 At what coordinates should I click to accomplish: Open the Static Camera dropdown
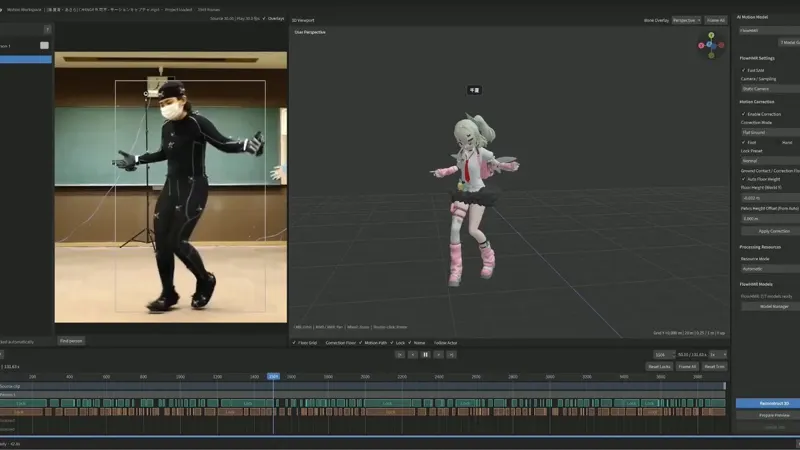[770, 89]
